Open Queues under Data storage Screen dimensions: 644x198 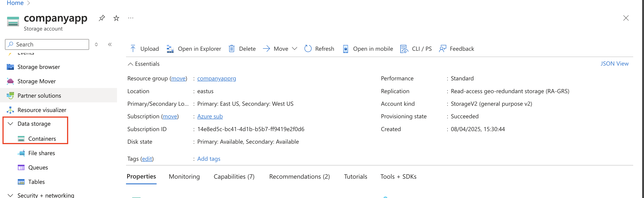coord(38,167)
